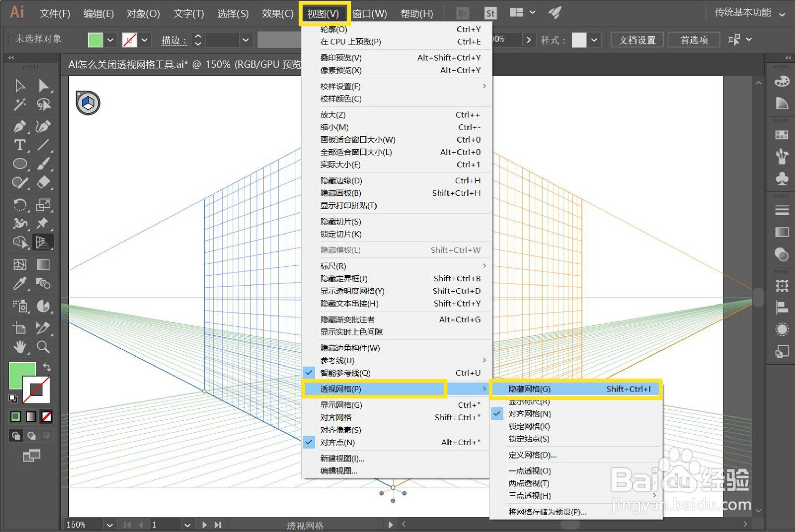Select the Zoom tool
This screenshot has height=532, width=795.
44,347
